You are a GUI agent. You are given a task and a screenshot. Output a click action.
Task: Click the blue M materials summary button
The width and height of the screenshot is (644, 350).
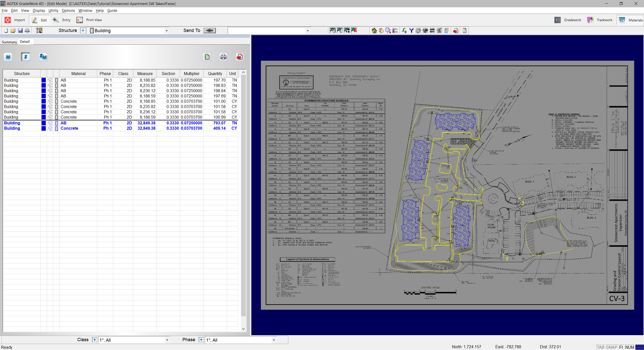(8, 57)
